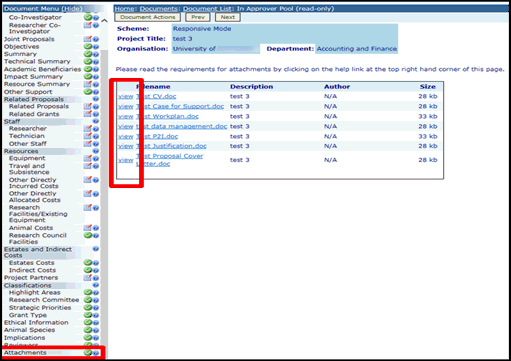This screenshot has width=511, height=361.
Task: Click 33 kb size of Test Workplan.doc
Action: 428,117
